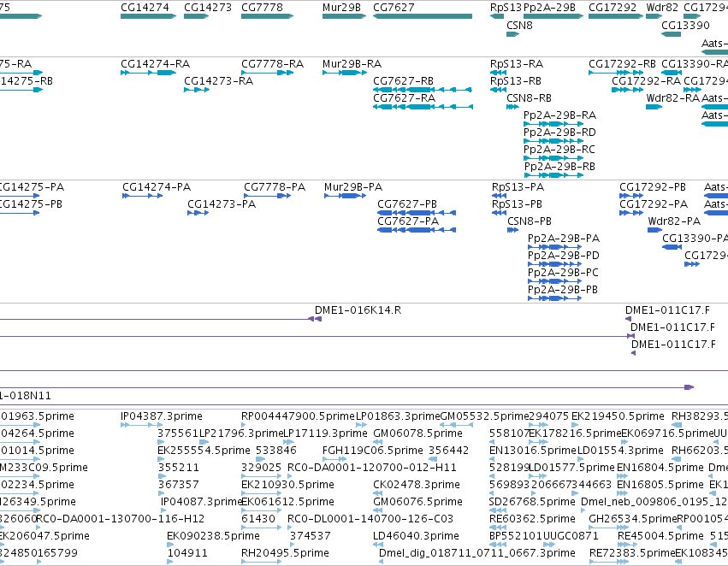
Task: Click transcript CG7778-RA label
Action: click(272, 63)
